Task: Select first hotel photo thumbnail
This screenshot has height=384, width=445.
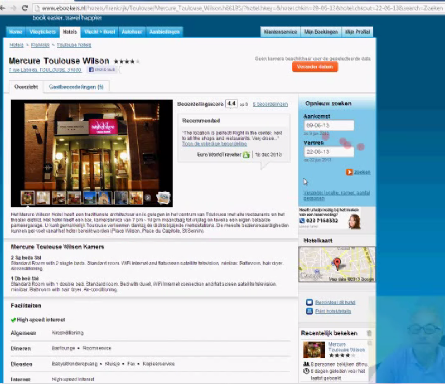Action: 28,198
